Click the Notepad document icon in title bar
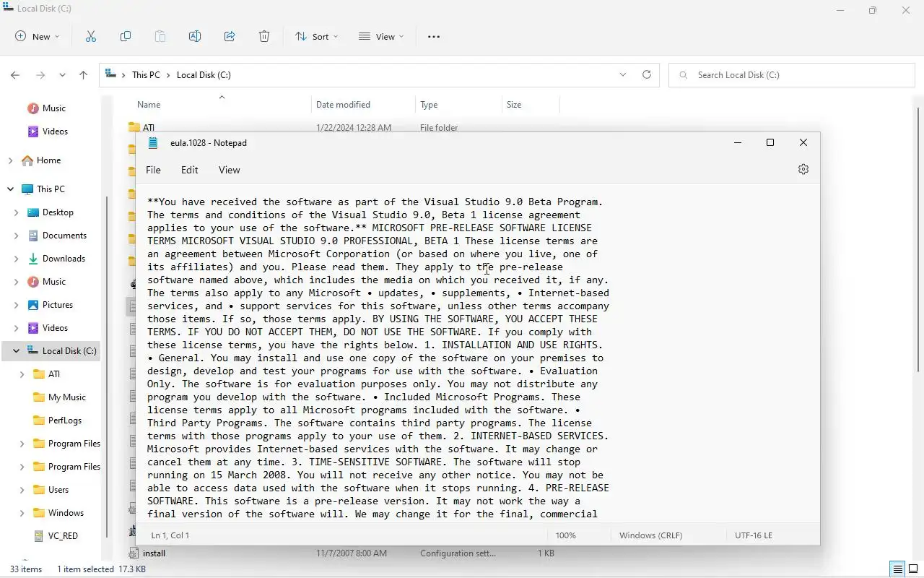 [x=152, y=143]
